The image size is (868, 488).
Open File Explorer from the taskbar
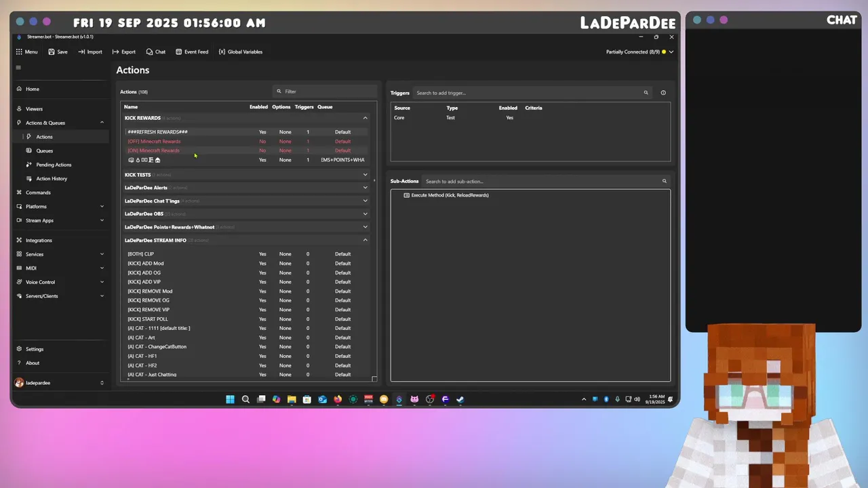292,399
